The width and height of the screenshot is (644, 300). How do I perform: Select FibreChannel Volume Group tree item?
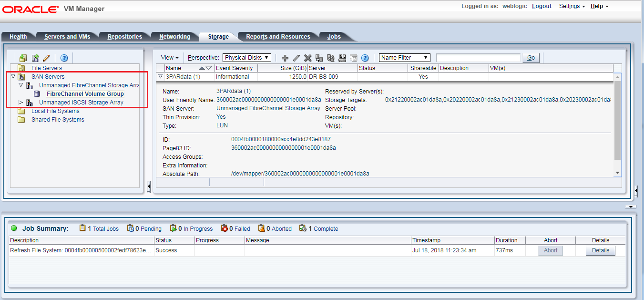pyautogui.click(x=85, y=94)
